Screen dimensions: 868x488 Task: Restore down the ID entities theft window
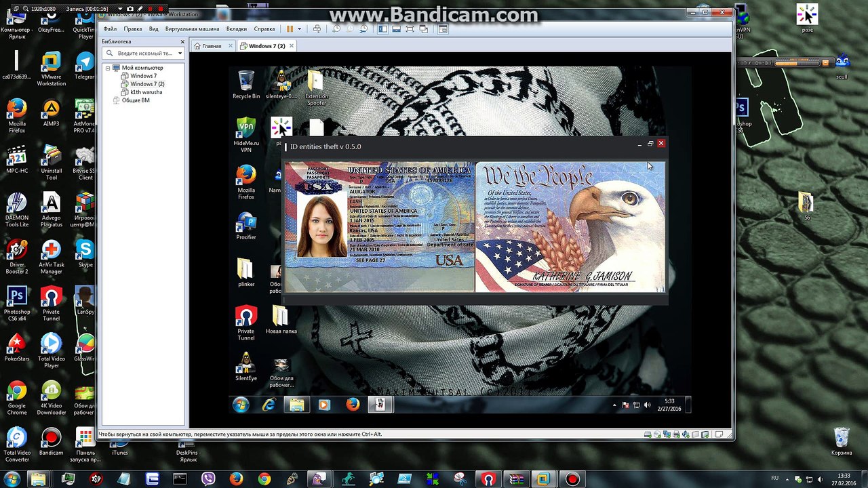pyautogui.click(x=650, y=144)
